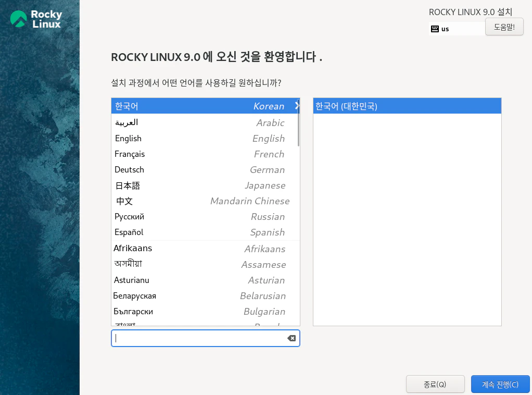Click the keyboard layout icon
Screen dimensions: 532x395
(x=435, y=29)
